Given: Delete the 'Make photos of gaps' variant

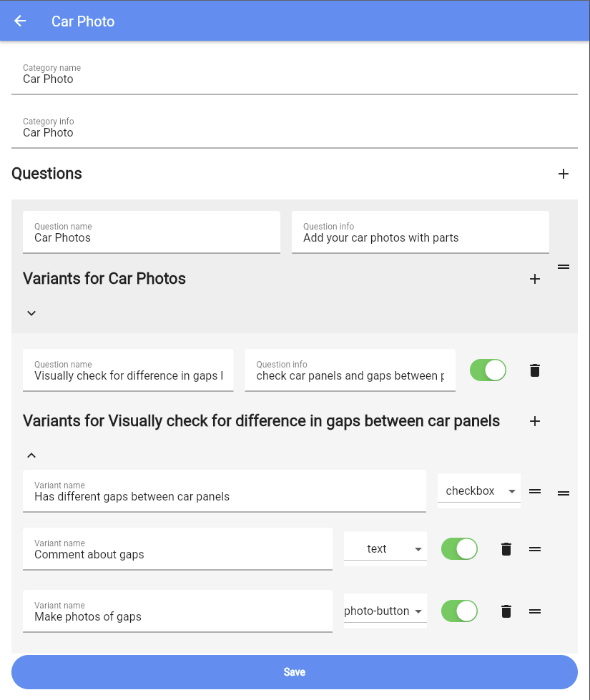Looking at the screenshot, I should (506, 611).
